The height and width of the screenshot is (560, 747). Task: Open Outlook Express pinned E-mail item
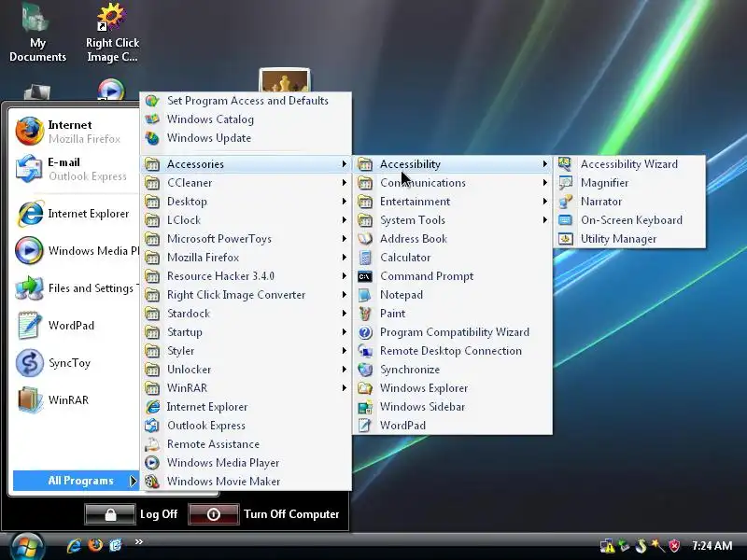pyautogui.click(x=76, y=169)
